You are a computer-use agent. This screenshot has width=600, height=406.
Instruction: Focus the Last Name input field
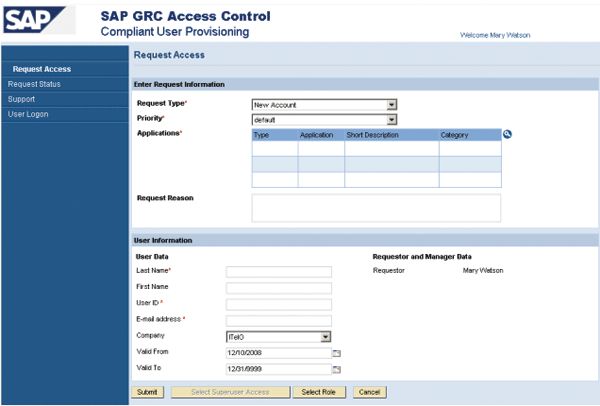279,272
